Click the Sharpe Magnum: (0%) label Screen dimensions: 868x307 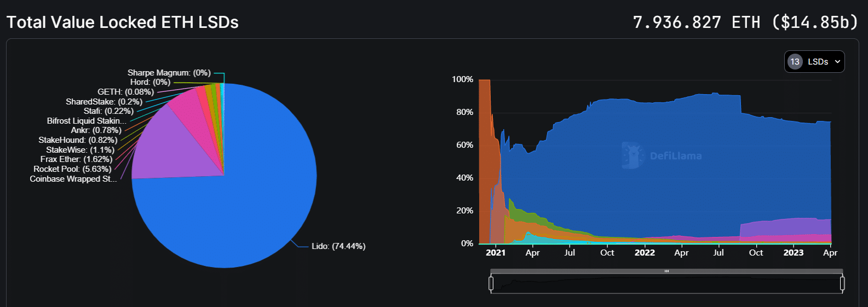[169, 73]
